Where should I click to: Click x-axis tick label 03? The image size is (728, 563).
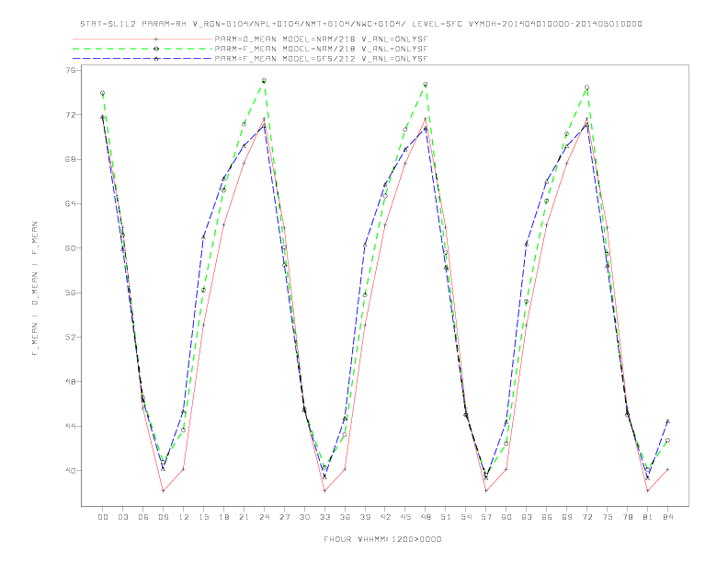click(122, 517)
